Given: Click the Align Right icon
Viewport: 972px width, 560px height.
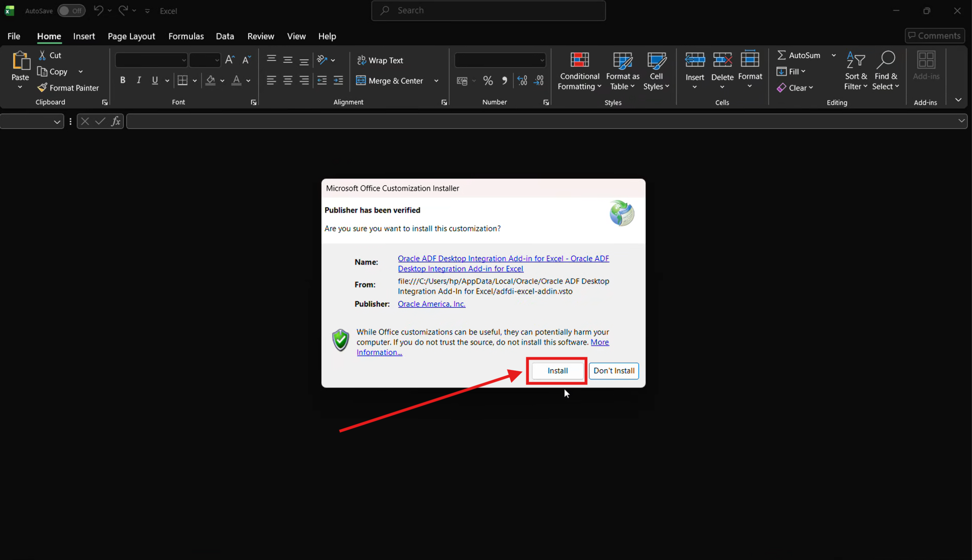Looking at the screenshot, I should [x=304, y=80].
